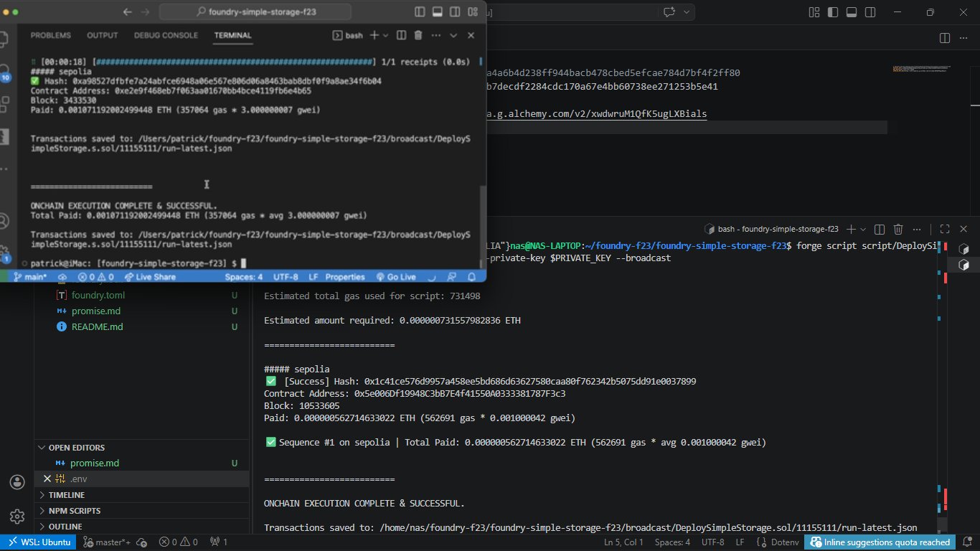Open the Copilot chat icon in title bar
The image size is (980, 551).
(x=670, y=12)
